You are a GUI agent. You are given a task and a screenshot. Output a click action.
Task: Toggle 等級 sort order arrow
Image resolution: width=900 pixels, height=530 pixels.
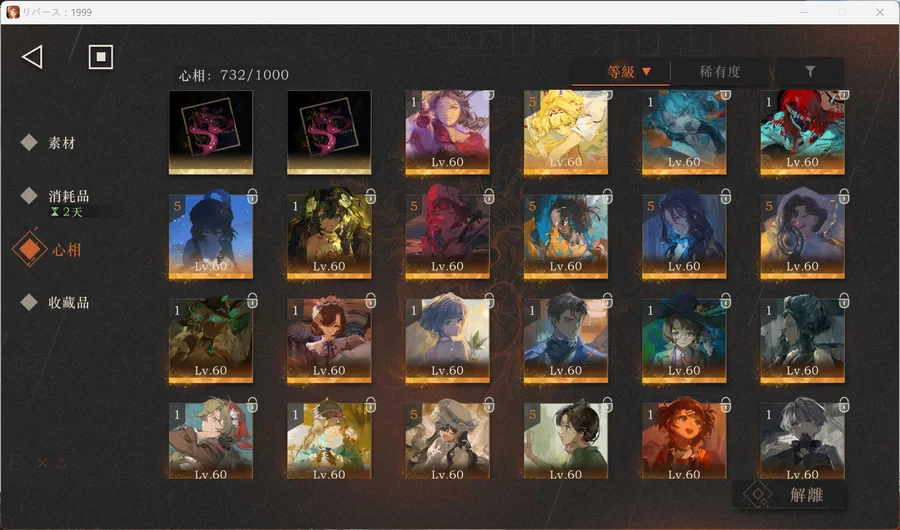click(x=646, y=72)
